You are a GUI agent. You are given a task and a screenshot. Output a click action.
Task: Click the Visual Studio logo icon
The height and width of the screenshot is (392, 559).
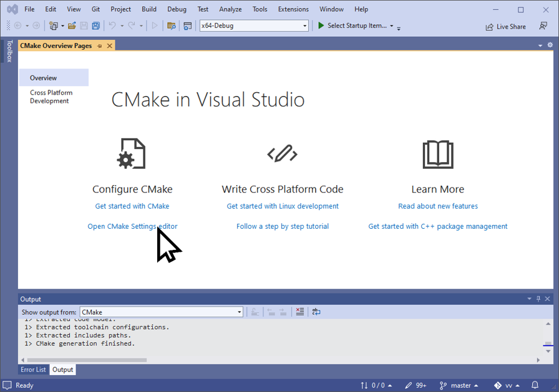click(x=12, y=9)
